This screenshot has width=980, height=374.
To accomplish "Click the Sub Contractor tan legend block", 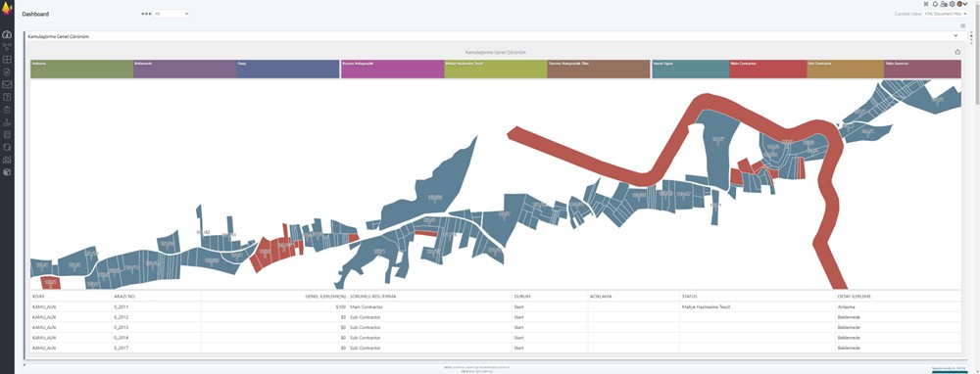I will 846,69.
